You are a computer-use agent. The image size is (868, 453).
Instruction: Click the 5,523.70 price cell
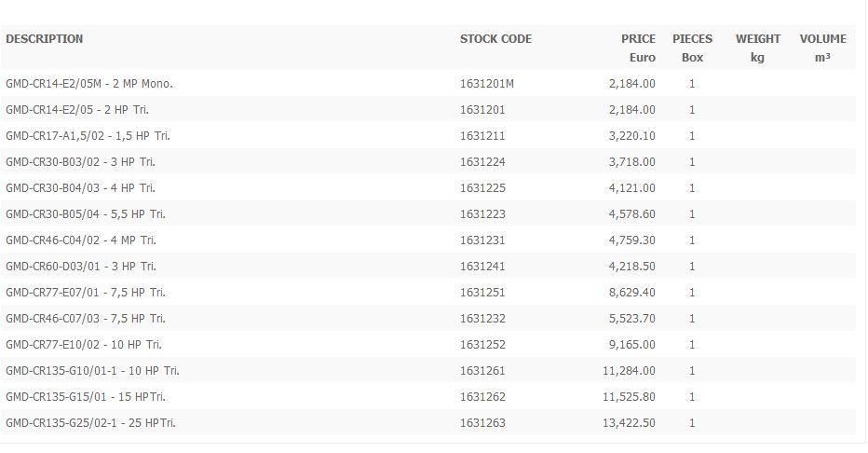[631, 319]
